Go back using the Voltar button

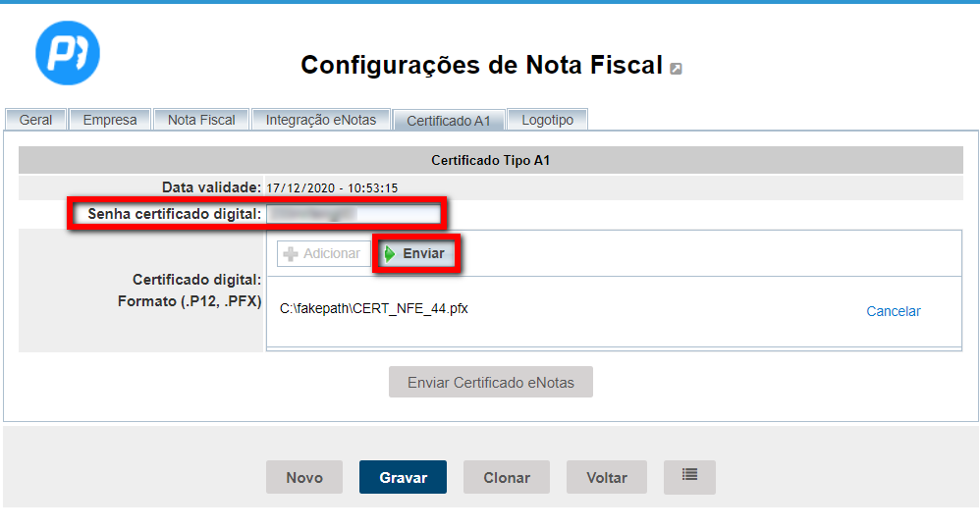click(606, 478)
